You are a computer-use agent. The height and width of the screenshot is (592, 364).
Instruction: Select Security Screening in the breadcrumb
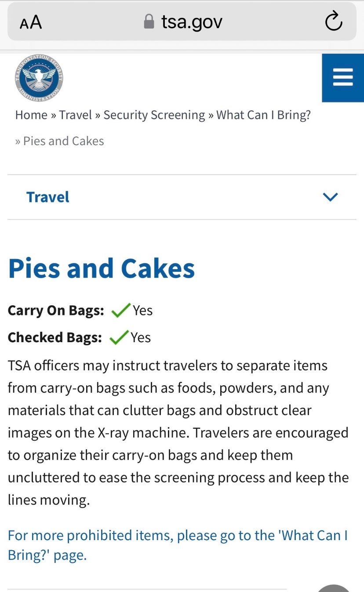[x=154, y=115]
